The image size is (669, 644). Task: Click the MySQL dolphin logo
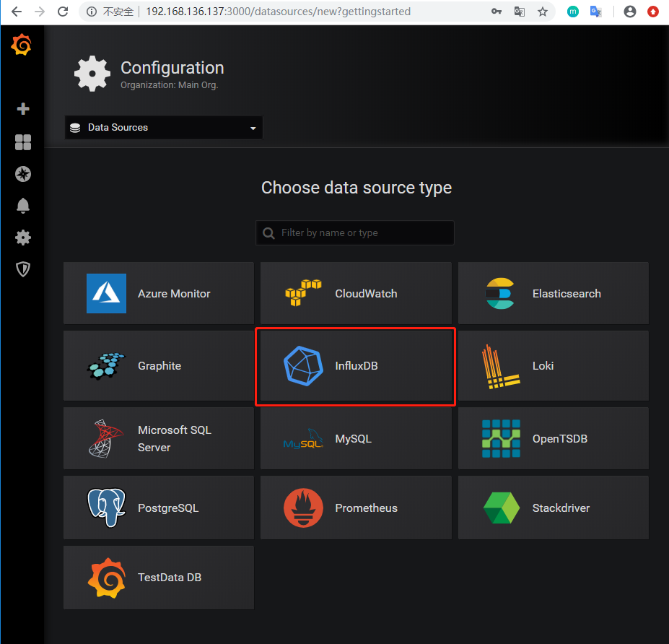[303, 439]
